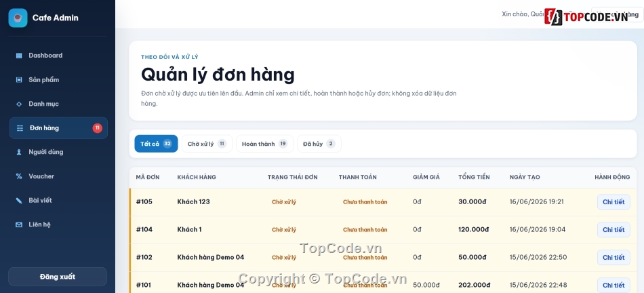Click the Cafe Admin title text
This screenshot has width=644, height=293.
(x=56, y=18)
